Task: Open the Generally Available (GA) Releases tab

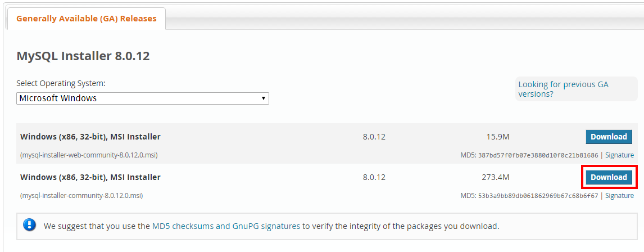Action: 86,19
